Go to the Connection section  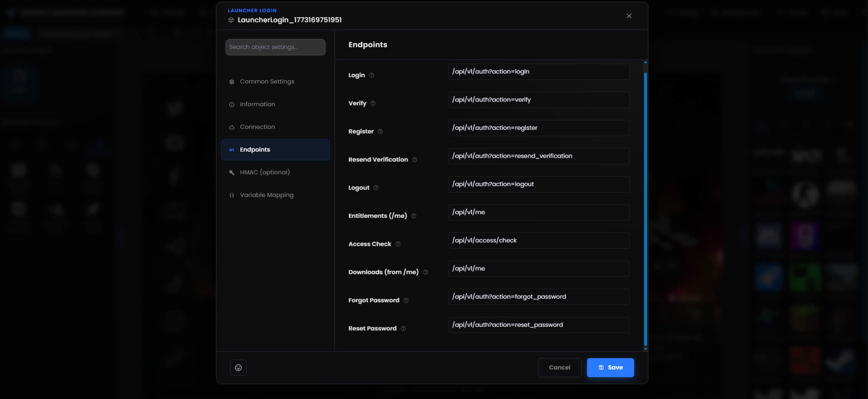257,127
